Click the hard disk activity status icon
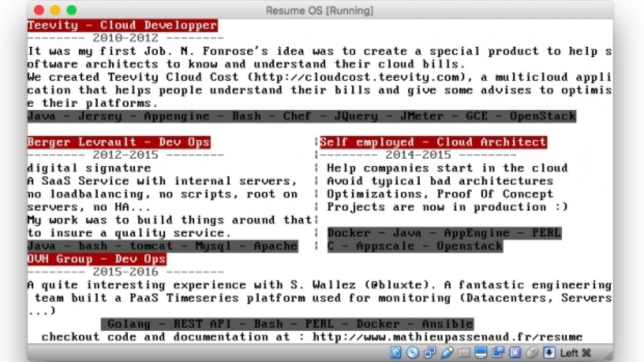This screenshot has width=644, height=362. click(396, 352)
